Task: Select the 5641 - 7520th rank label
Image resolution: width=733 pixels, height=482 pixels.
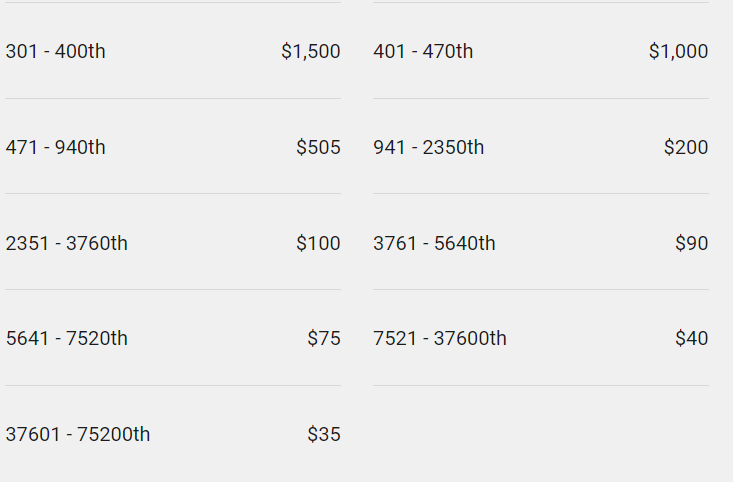Action: (66, 338)
